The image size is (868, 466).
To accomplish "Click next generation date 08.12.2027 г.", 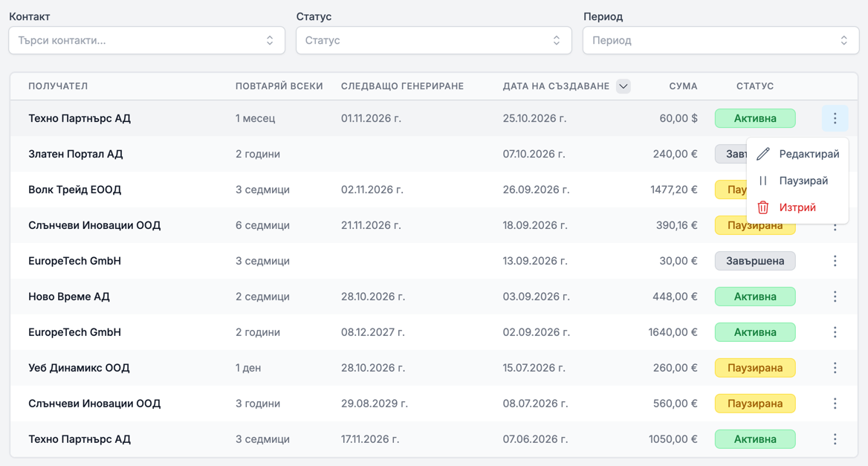I will [373, 332].
